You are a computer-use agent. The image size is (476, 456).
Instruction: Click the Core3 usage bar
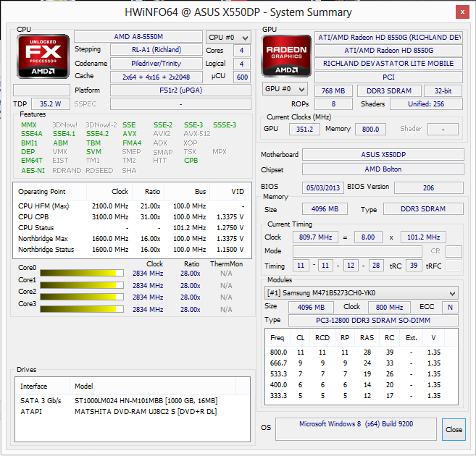click(82, 309)
